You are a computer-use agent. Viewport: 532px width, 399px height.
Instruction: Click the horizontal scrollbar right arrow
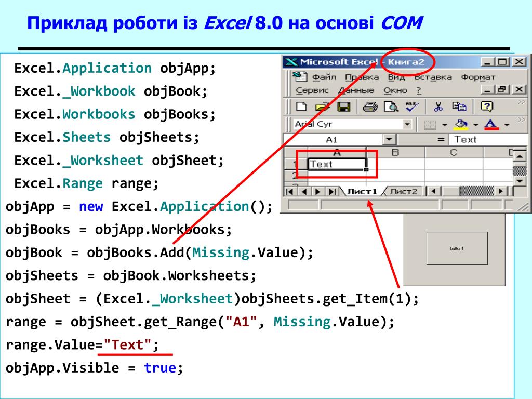(x=501, y=191)
